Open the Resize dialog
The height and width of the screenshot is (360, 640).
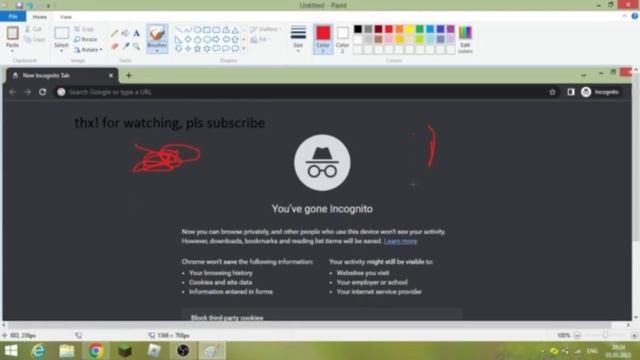click(86, 39)
